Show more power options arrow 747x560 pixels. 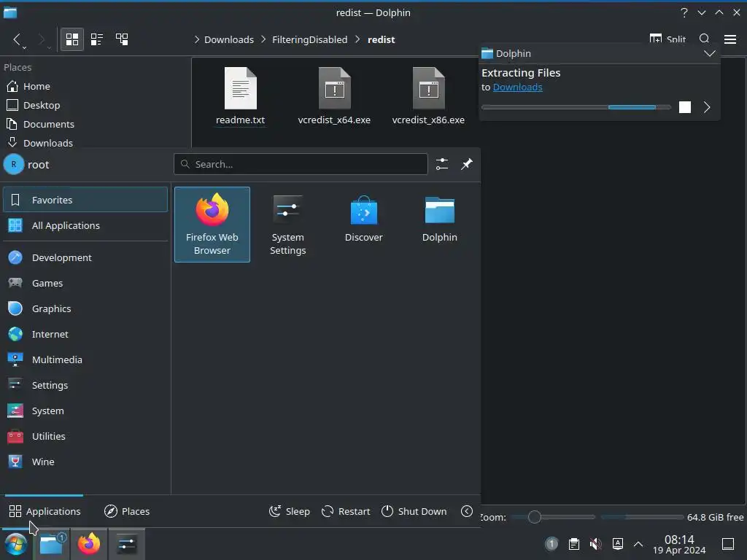coord(467,511)
